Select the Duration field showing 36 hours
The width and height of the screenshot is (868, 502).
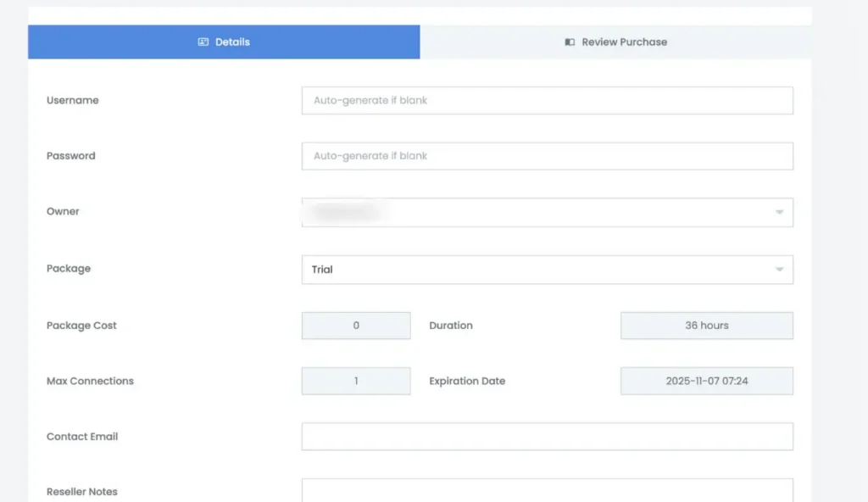pyautogui.click(x=706, y=326)
